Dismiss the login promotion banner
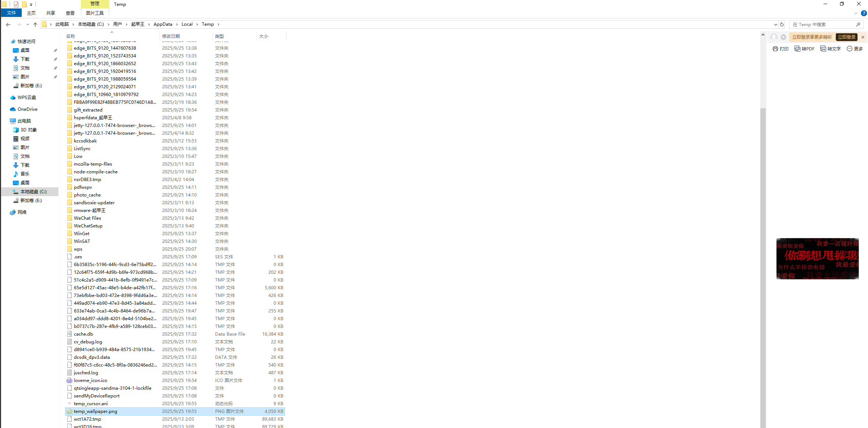The width and height of the screenshot is (868, 428). coord(862,37)
